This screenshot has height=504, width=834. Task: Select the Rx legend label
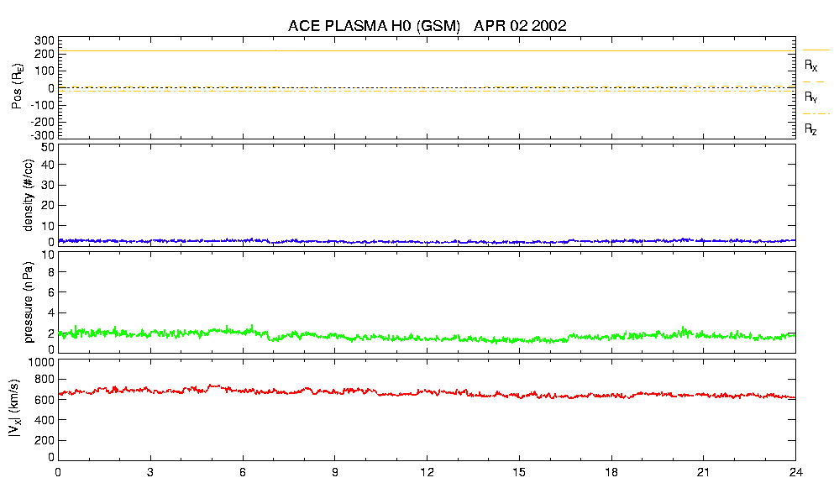click(810, 66)
